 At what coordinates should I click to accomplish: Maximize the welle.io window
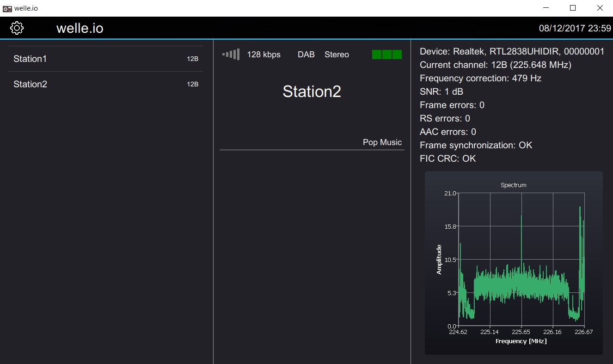(573, 8)
